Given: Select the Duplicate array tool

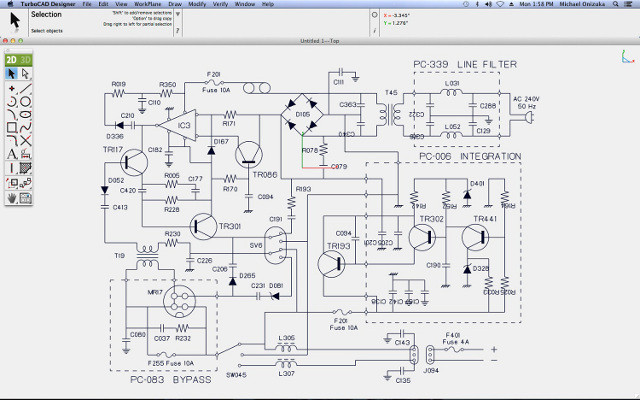Looking at the screenshot, I should point(25,183).
